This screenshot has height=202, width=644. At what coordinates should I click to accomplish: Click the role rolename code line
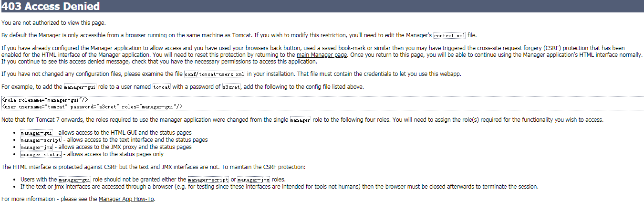[x=45, y=99]
